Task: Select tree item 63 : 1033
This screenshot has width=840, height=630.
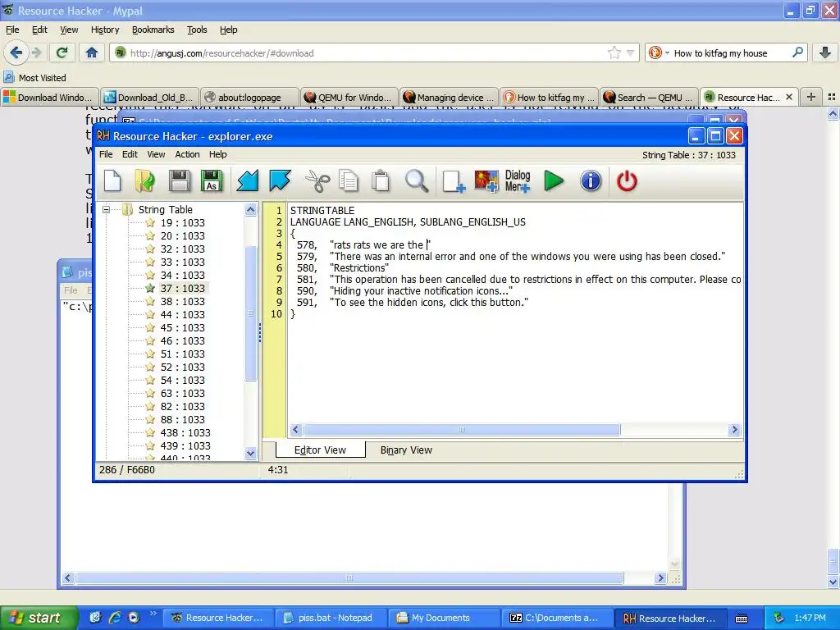Action: (182, 393)
